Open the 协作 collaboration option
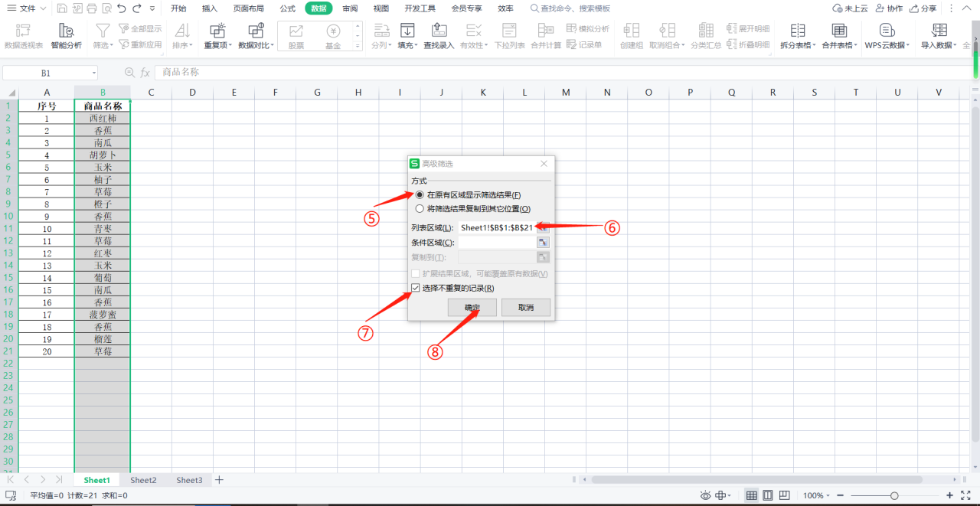The width and height of the screenshot is (980, 506). pos(888,8)
